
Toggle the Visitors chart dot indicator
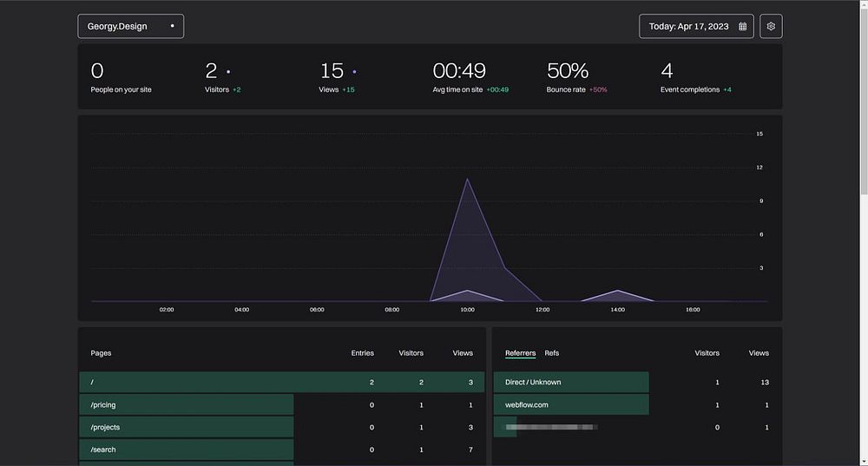pyautogui.click(x=228, y=72)
